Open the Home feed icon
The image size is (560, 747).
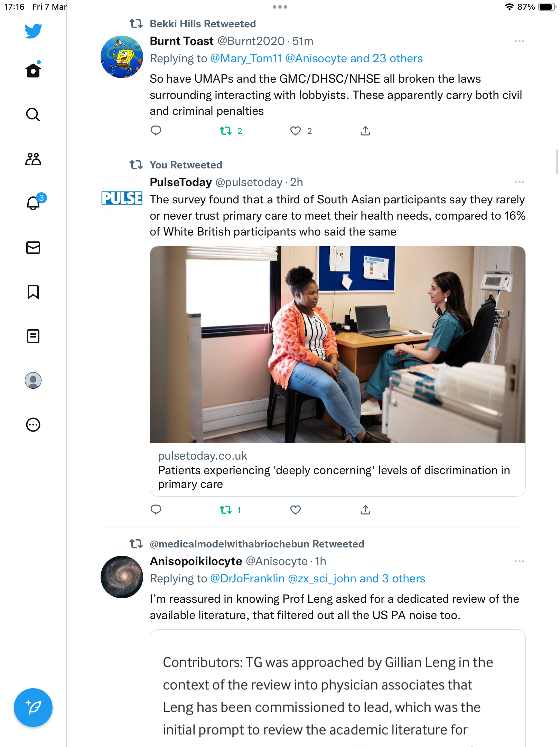33,70
